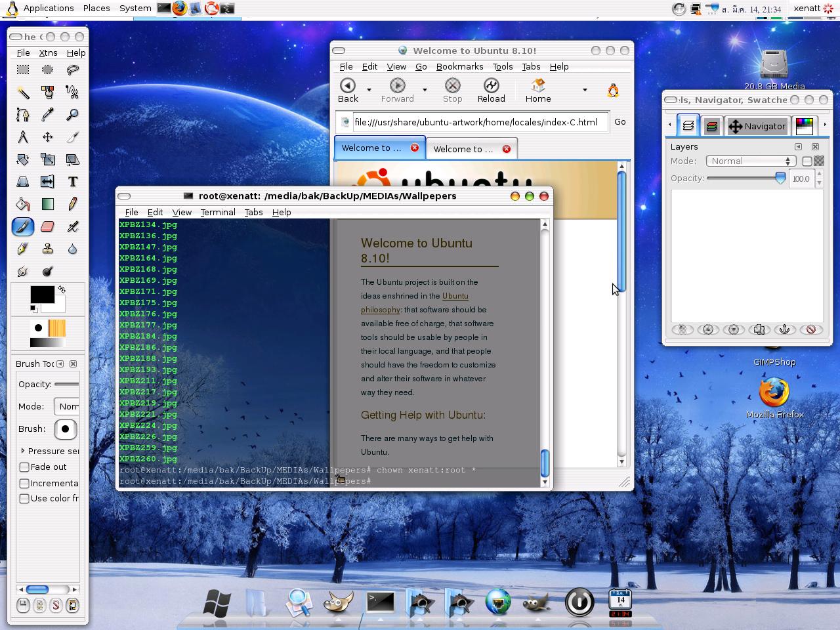Enable Use color from gradient checkbox
This screenshot has height=630, width=840.
24,499
